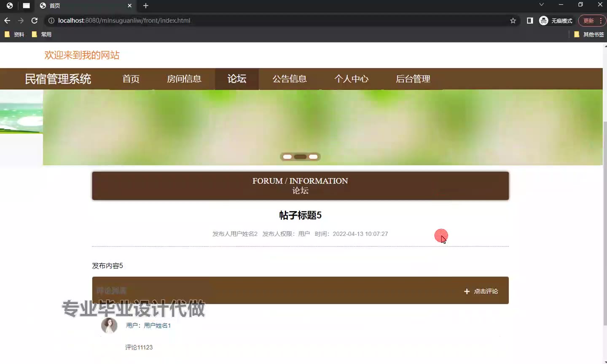
Task: Click the commenter name 用户姓名1
Action: pyautogui.click(x=157, y=325)
